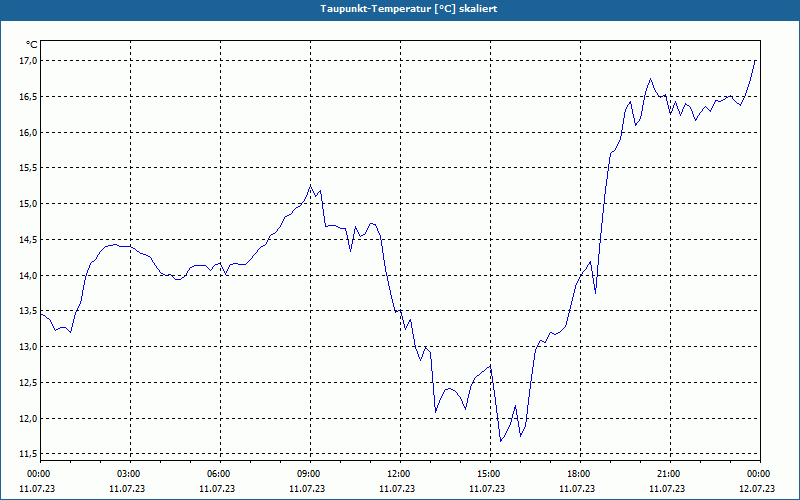
Task: Click the 13,0 y-axis label
Action: (30, 347)
